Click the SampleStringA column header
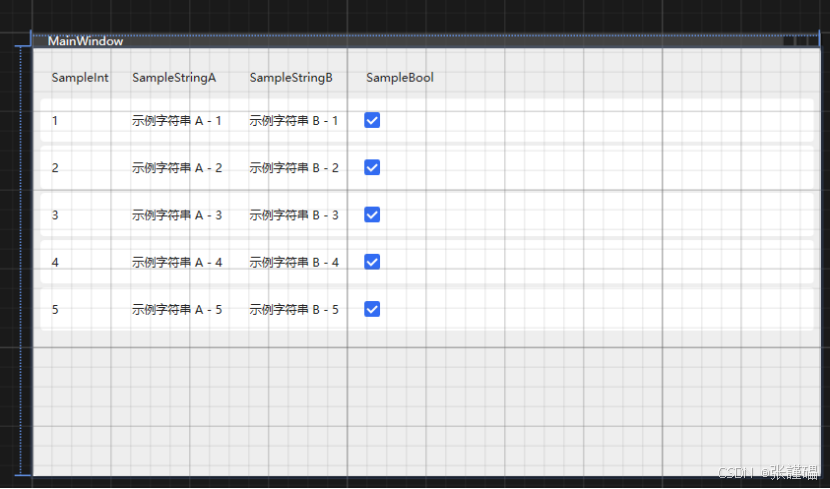 [174, 78]
